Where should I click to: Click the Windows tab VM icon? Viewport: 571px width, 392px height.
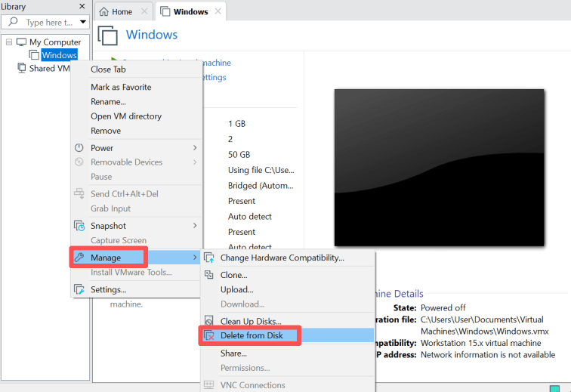[x=165, y=11]
